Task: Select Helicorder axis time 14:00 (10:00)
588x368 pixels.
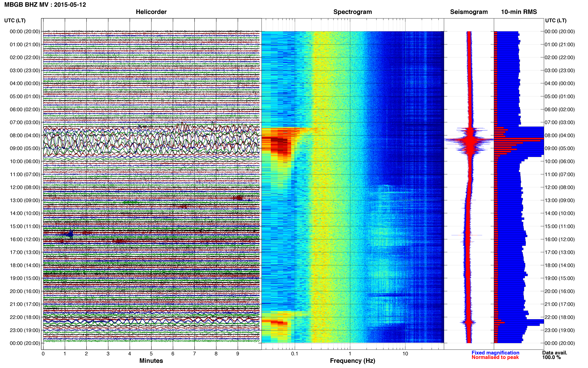Action: point(25,213)
